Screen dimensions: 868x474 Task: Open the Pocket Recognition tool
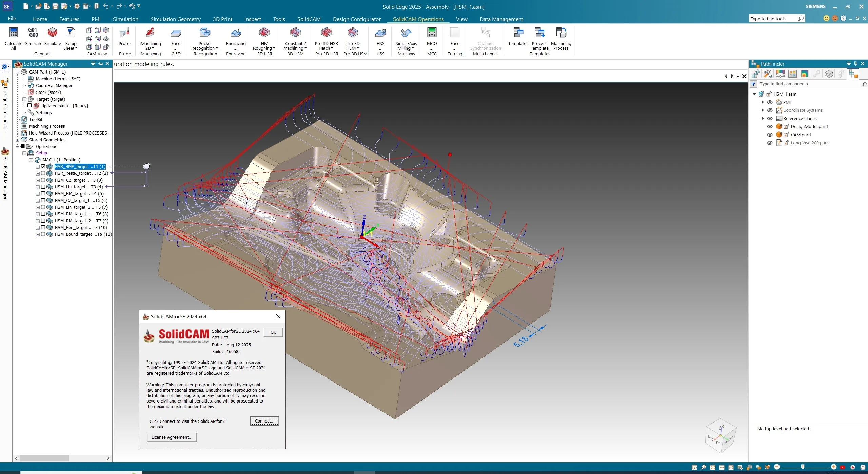[x=205, y=33]
